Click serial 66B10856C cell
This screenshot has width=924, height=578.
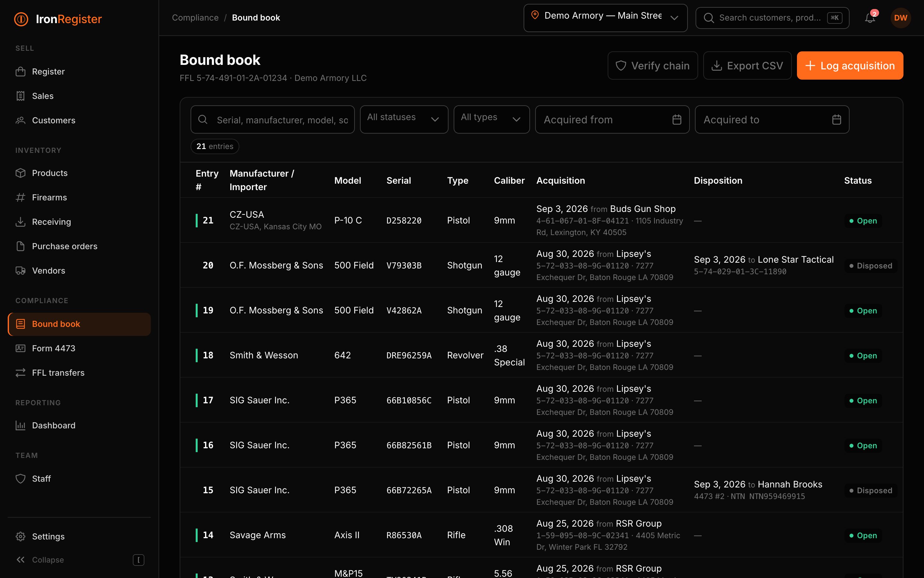click(409, 400)
